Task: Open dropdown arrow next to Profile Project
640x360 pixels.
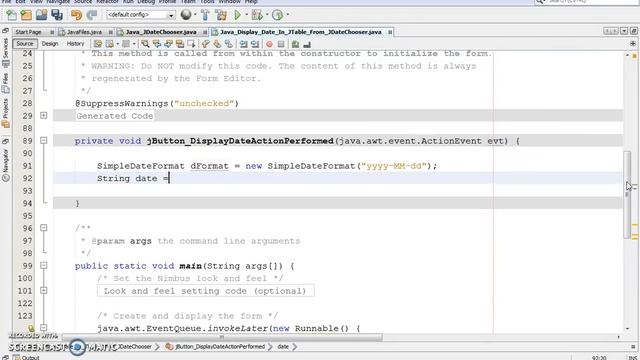Action: click(287, 15)
